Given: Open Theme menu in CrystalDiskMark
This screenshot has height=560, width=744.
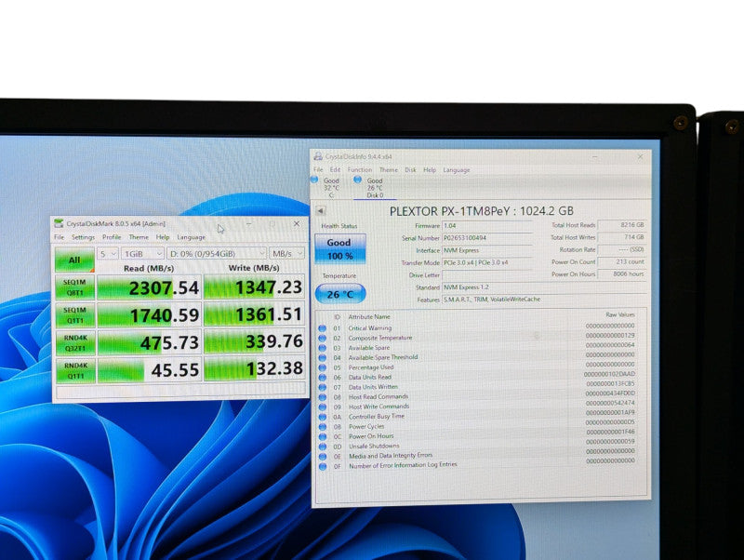Looking at the screenshot, I should [x=139, y=237].
